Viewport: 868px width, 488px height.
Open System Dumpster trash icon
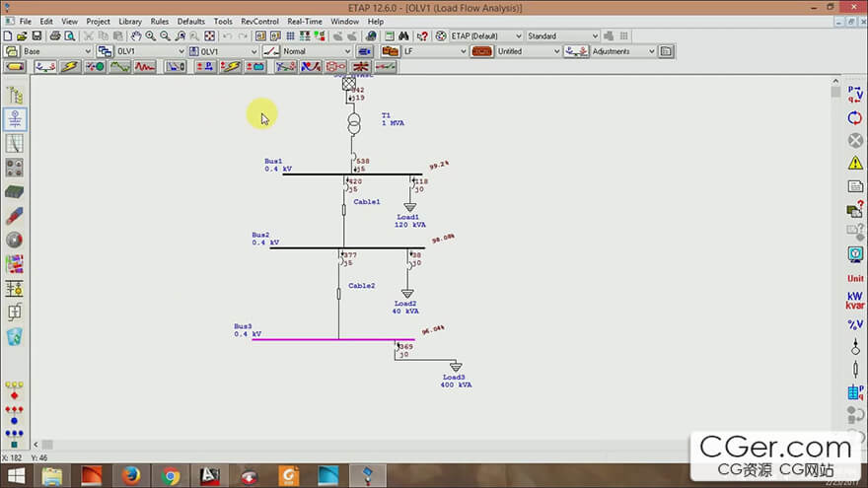(15, 336)
